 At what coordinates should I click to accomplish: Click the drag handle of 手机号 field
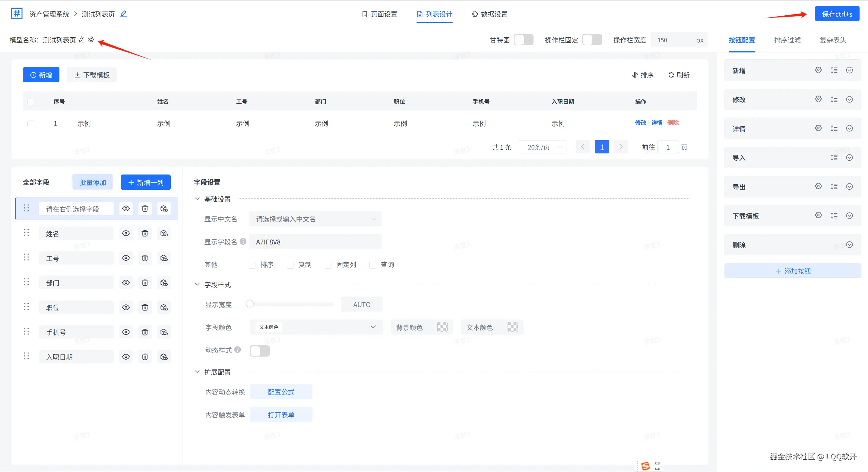point(26,332)
